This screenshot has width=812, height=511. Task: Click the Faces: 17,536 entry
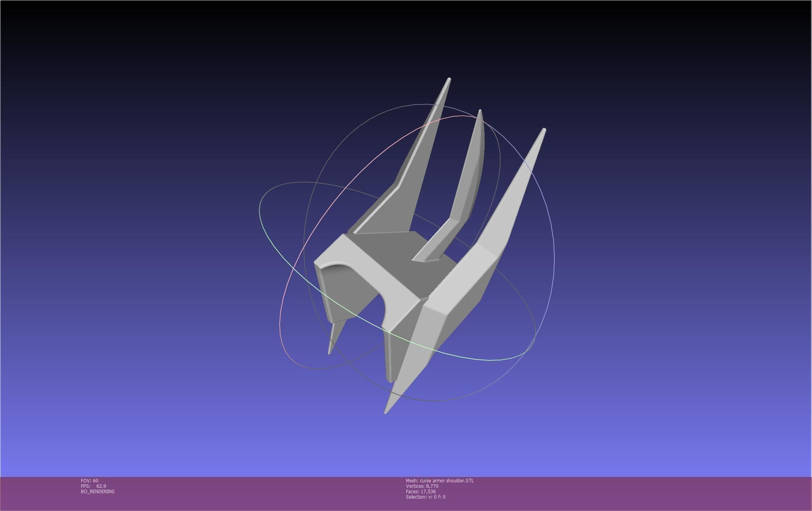coord(421,491)
